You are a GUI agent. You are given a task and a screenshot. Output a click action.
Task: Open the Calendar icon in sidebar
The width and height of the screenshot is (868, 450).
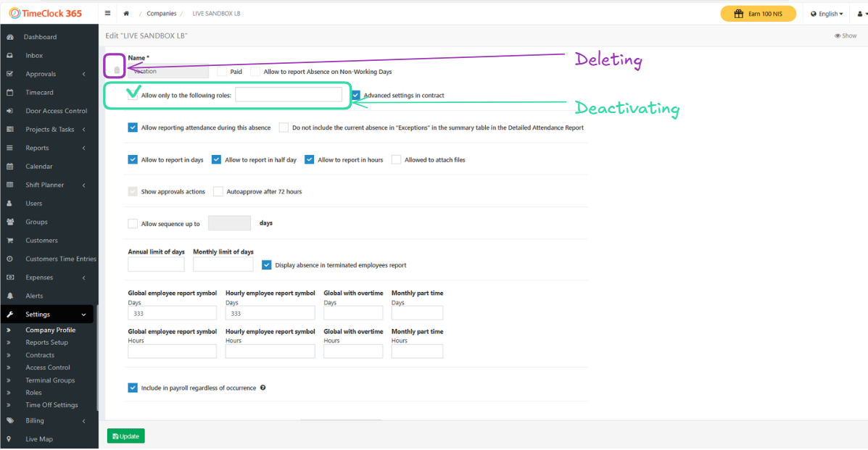tap(10, 167)
